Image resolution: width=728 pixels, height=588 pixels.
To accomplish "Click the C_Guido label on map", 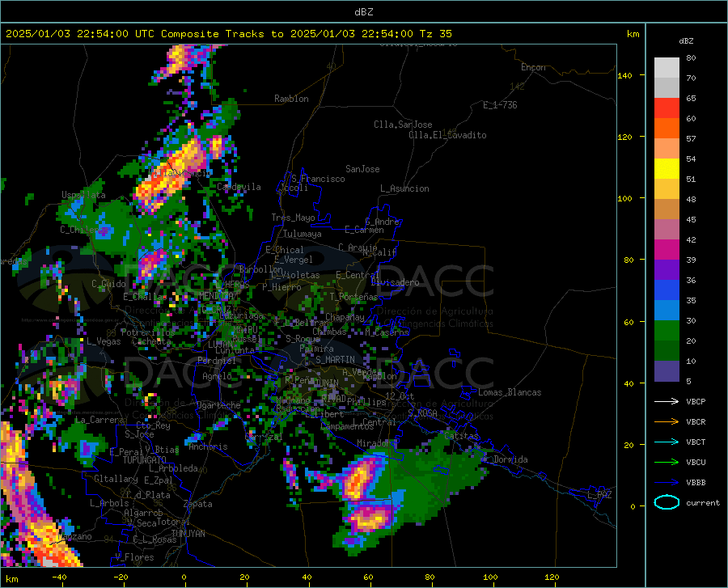I will [x=108, y=284].
